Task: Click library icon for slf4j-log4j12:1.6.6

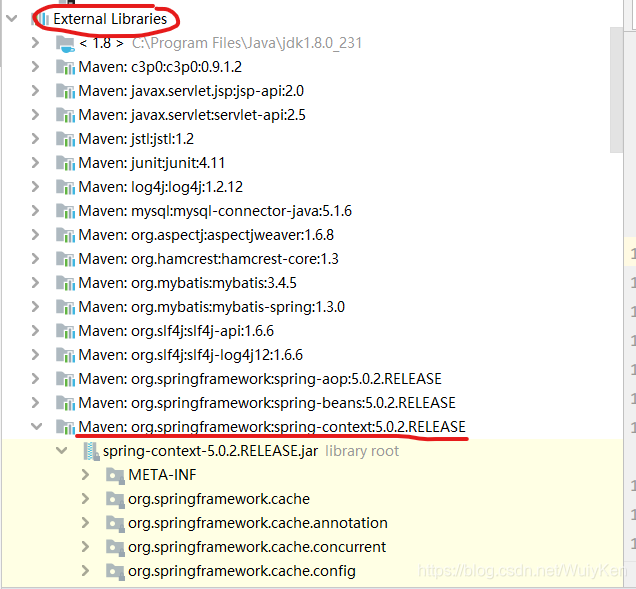Action: (x=65, y=355)
